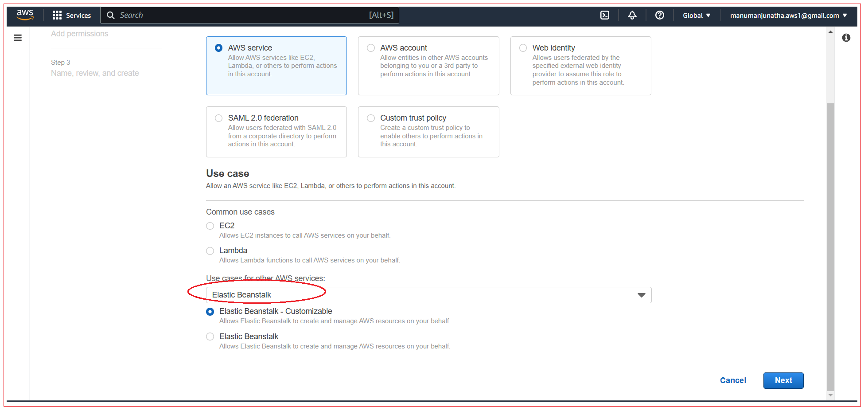Open the Elastic Beanstalk service dropdown
Image resolution: width=868 pixels, height=411 pixels.
tap(428, 295)
